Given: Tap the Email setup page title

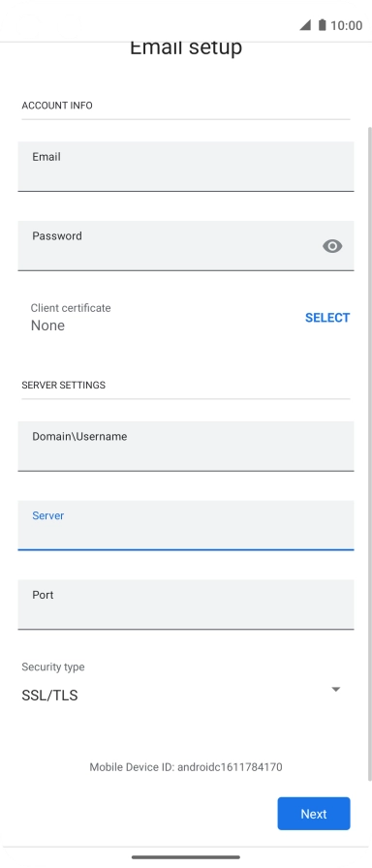Looking at the screenshot, I should (186, 47).
